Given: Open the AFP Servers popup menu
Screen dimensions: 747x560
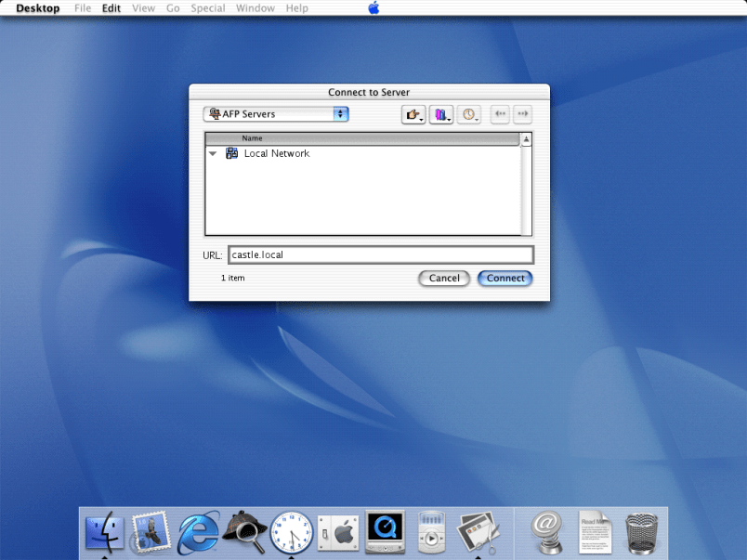Looking at the screenshot, I should point(276,114).
